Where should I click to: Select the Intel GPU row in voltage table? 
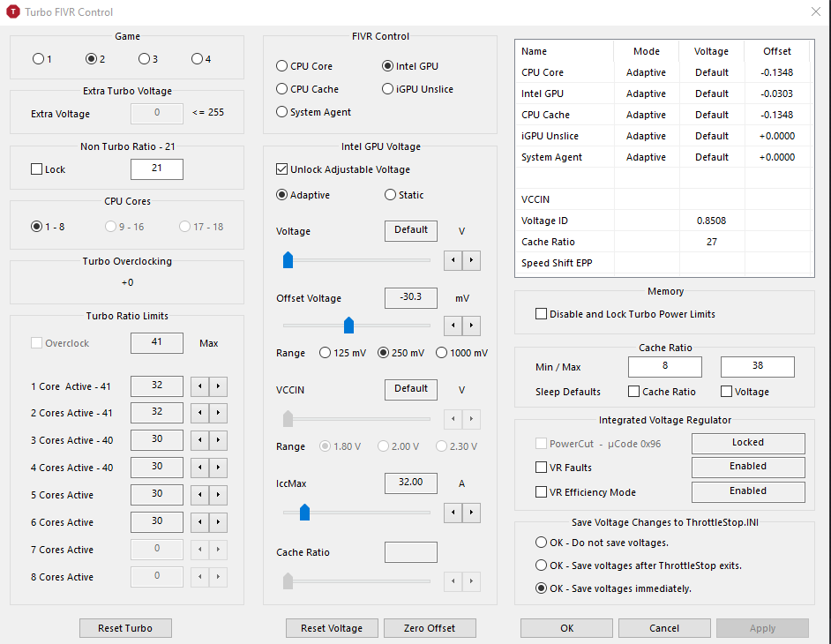[x=664, y=94]
